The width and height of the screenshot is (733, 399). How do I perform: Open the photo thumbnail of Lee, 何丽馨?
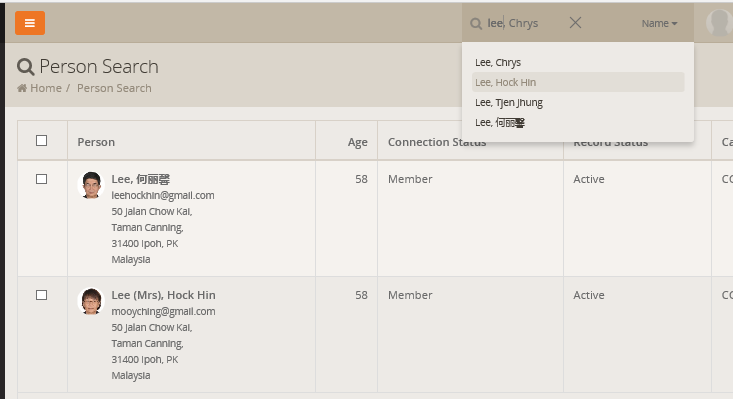[91, 185]
